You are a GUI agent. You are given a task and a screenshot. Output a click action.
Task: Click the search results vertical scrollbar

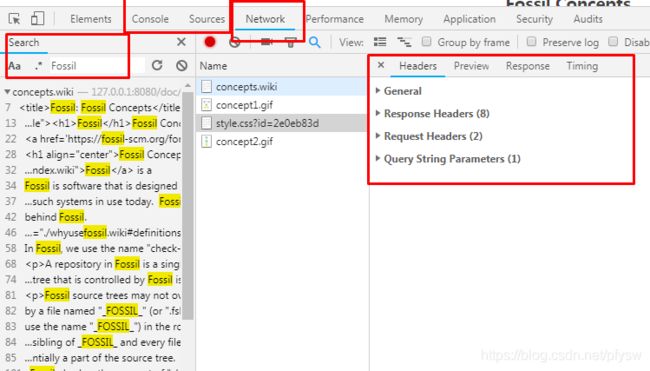point(188,205)
